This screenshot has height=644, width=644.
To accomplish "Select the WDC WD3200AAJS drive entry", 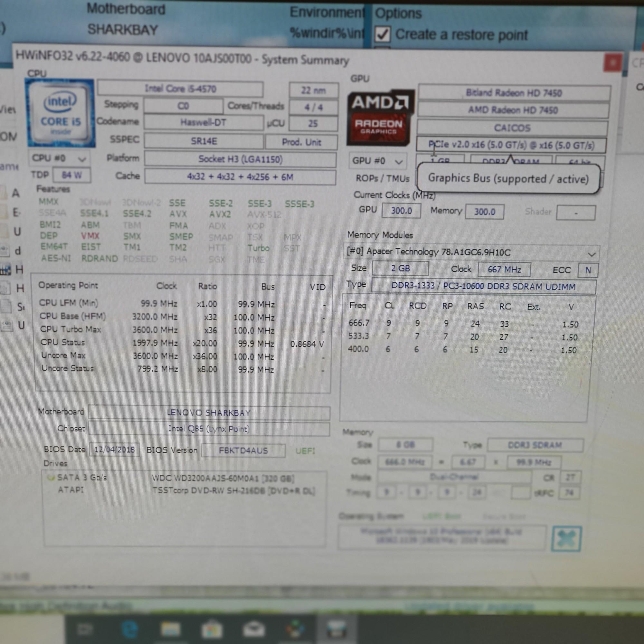I will [223, 479].
